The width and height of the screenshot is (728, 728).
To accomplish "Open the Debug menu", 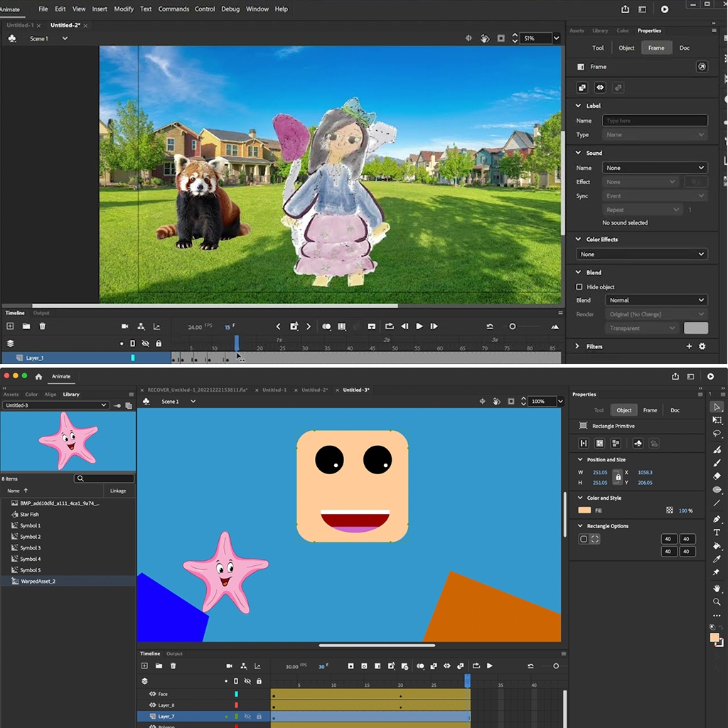I will (230, 9).
